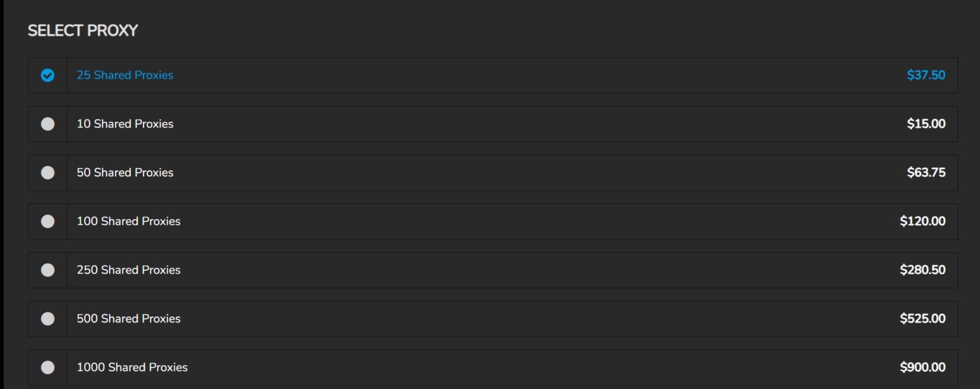
Task: Choose the 50 Shared Proxies radio button
Action: [47, 172]
